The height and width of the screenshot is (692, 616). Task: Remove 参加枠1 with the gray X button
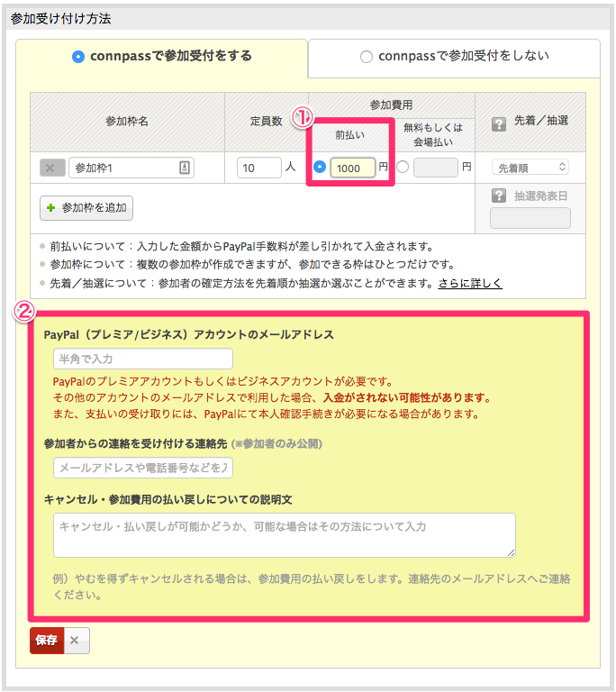click(x=52, y=168)
